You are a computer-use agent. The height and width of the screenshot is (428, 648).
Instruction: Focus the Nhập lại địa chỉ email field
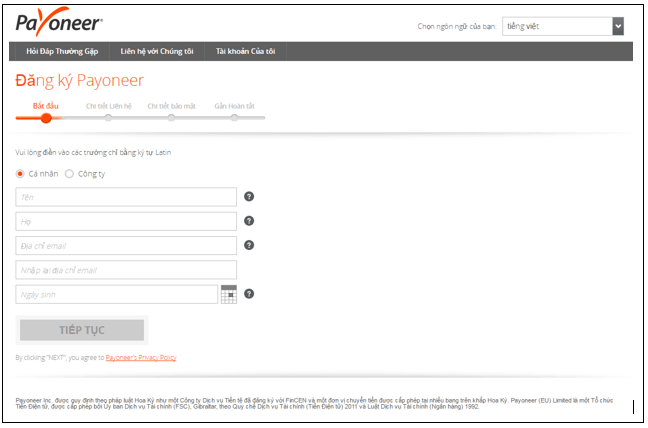tap(126, 270)
